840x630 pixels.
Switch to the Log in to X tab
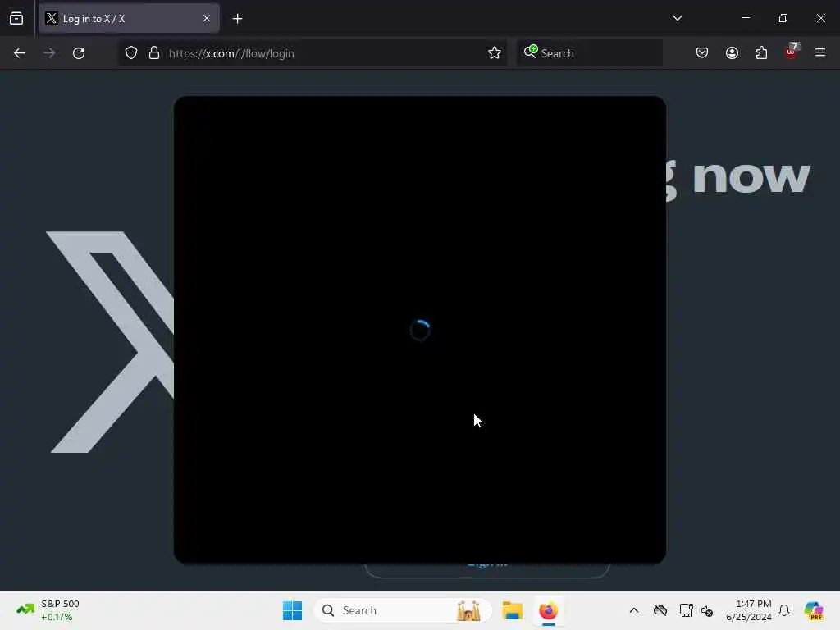click(129, 18)
